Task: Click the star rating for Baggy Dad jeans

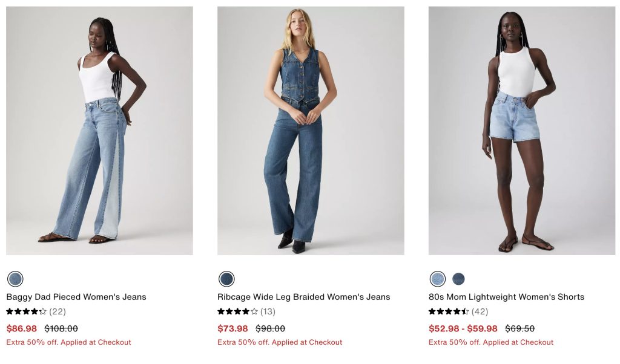Action: click(x=26, y=312)
